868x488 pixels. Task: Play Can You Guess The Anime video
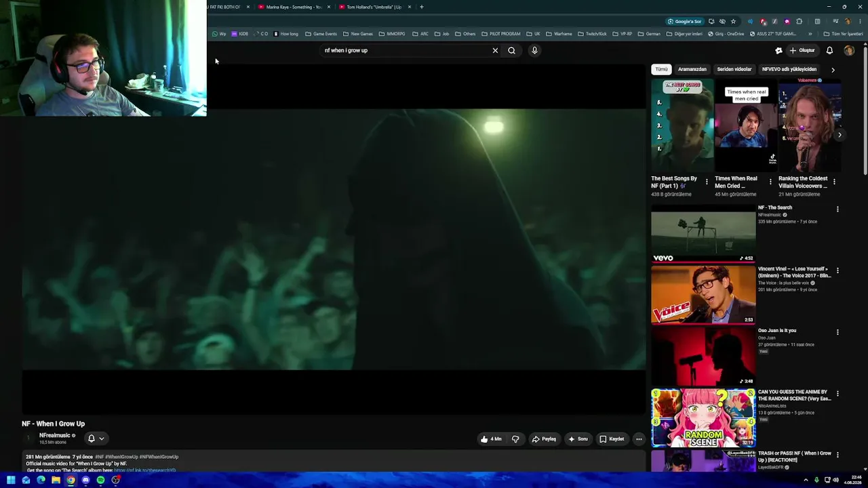(x=703, y=418)
